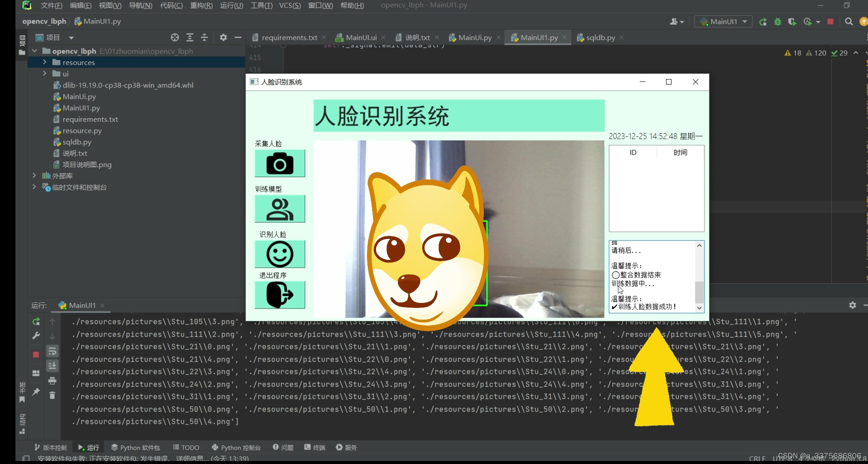Click the exit program door icon
Screen dimensions: 868x464
(280, 295)
